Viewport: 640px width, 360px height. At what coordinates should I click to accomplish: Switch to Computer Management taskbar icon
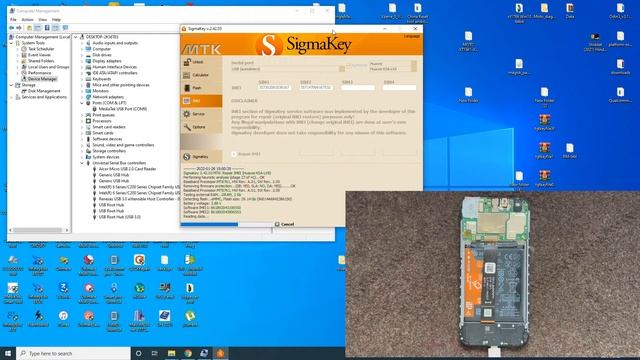click(x=204, y=353)
